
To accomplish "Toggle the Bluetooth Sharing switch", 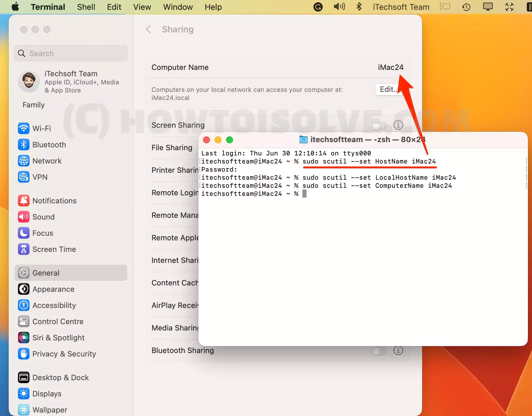I will pos(379,351).
